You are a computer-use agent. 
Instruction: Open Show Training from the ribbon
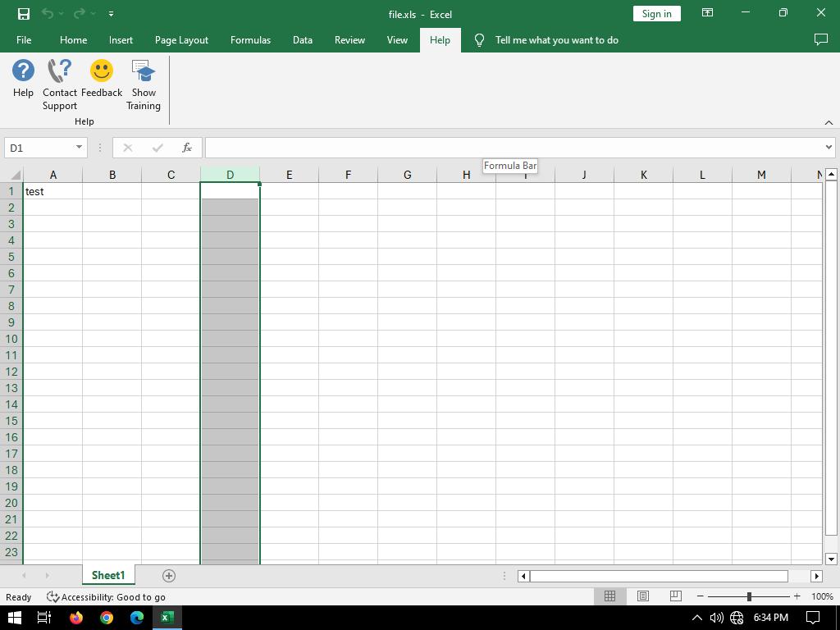pyautogui.click(x=144, y=71)
